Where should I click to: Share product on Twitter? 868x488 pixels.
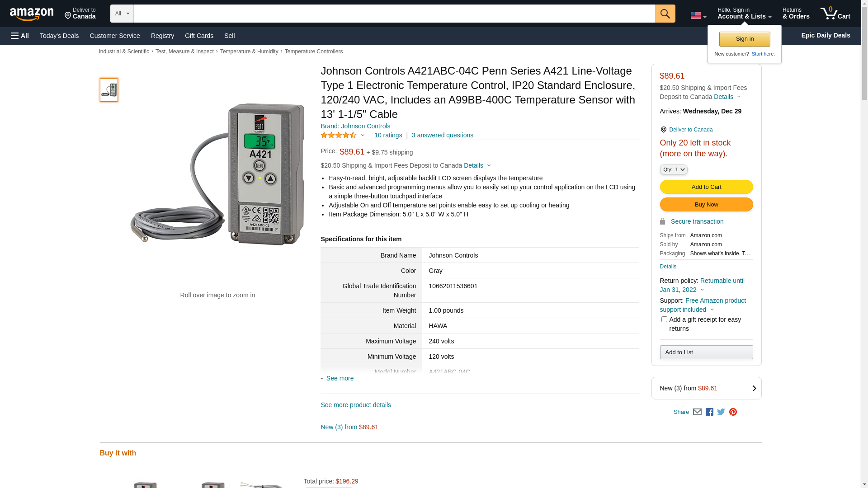721,412
